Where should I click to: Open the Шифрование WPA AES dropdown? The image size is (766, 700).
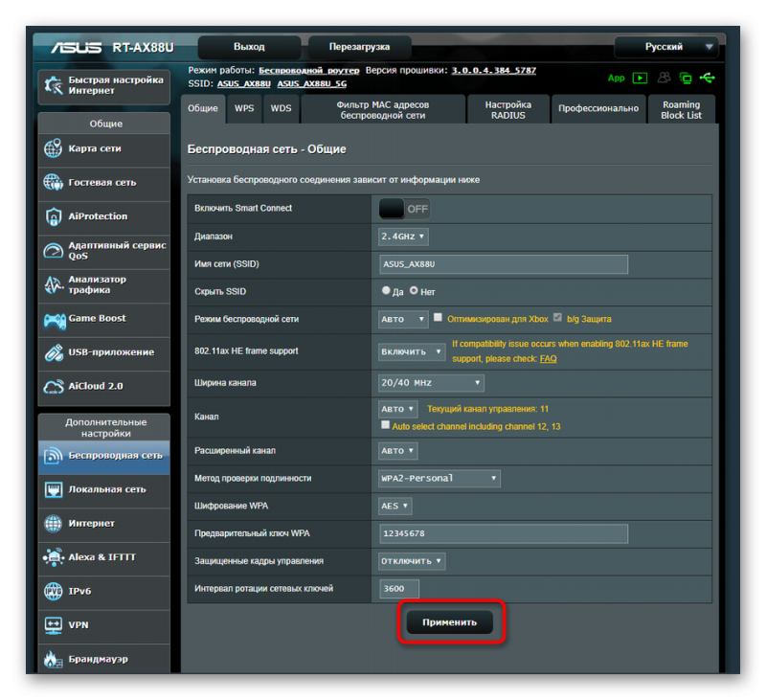tap(394, 506)
